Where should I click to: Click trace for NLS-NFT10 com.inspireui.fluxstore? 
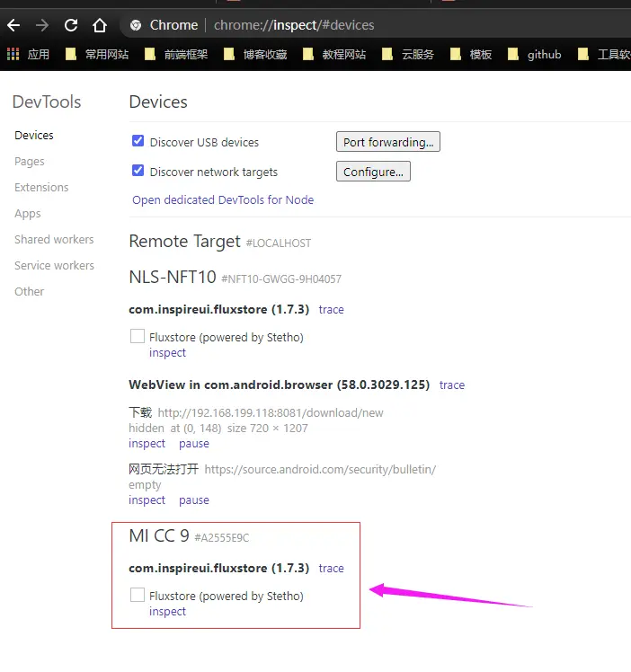point(331,309)
